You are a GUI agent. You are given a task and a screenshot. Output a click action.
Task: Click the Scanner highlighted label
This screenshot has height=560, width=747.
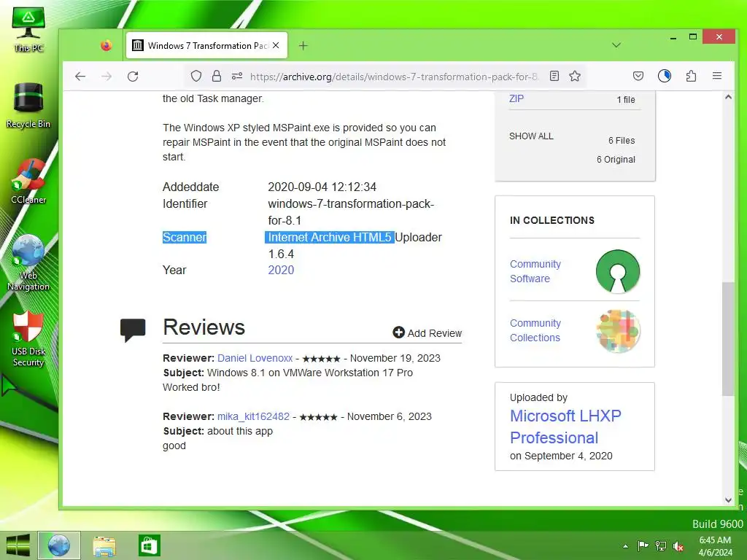[x=185, y=237]
